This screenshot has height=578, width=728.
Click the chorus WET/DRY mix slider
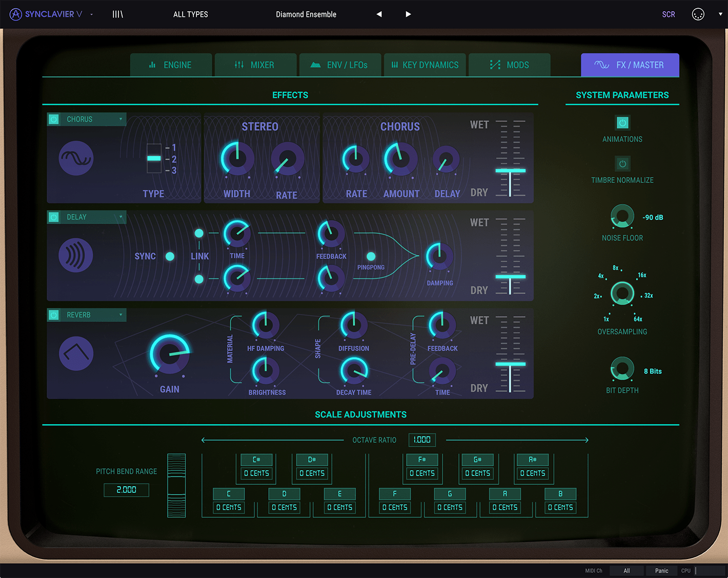tap(510, 170)
